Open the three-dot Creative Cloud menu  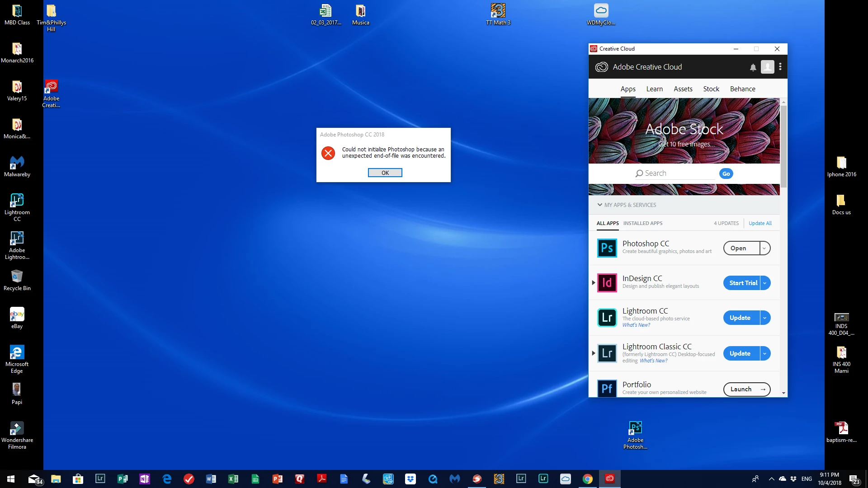click(780, 67)
